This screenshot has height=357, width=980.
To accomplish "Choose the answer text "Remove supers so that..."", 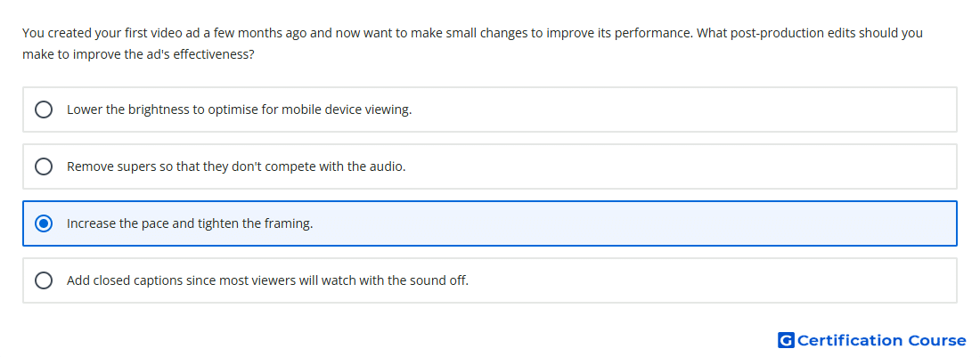I will coord(236,166).
